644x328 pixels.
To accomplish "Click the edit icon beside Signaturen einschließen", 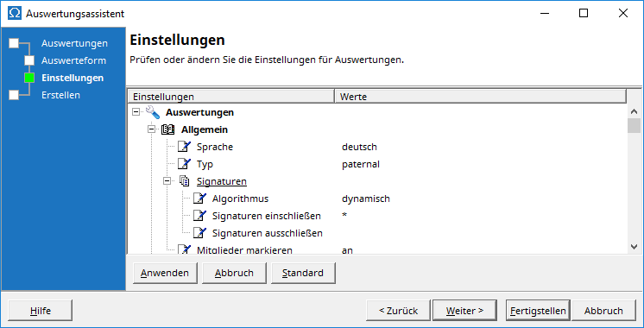I will pos(199,216).
